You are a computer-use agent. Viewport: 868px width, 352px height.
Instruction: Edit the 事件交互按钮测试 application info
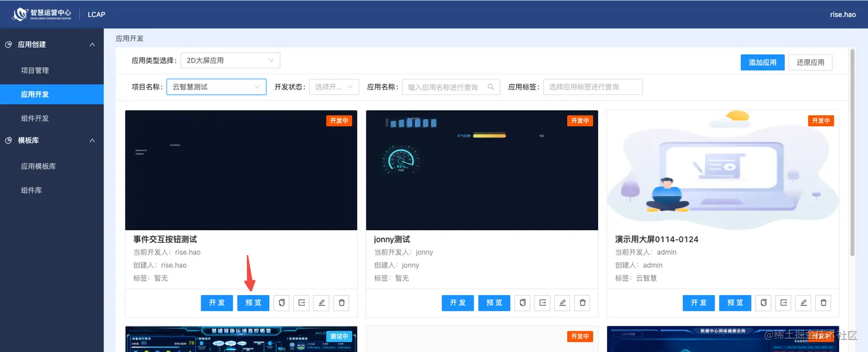click(x=321, y=303)
